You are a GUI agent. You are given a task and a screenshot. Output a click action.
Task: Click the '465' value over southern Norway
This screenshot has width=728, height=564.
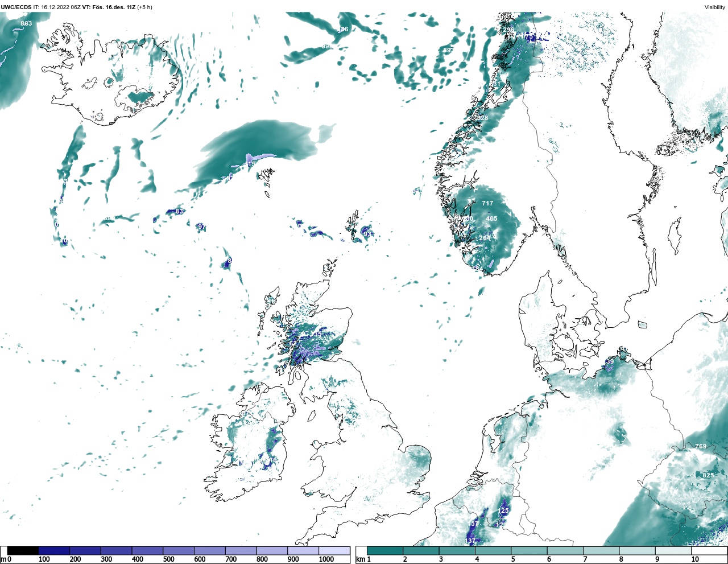coord(491,219)
